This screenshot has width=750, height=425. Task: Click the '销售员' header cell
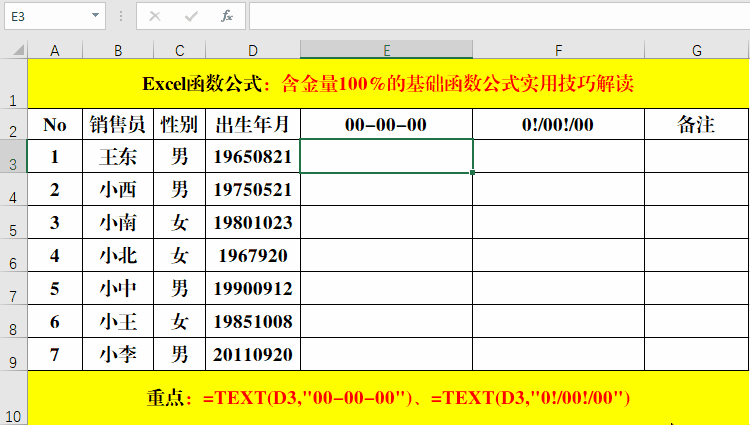point(118,124)
